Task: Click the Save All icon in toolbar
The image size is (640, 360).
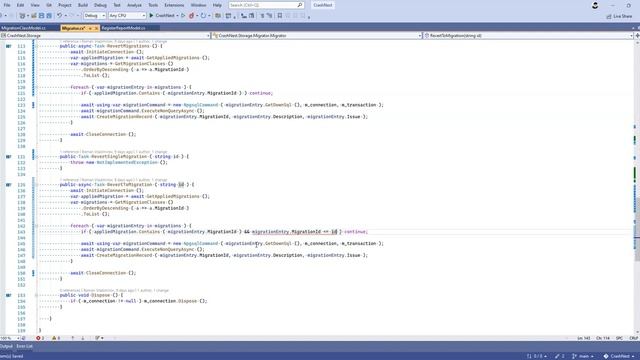Action: tap(49, 16)
